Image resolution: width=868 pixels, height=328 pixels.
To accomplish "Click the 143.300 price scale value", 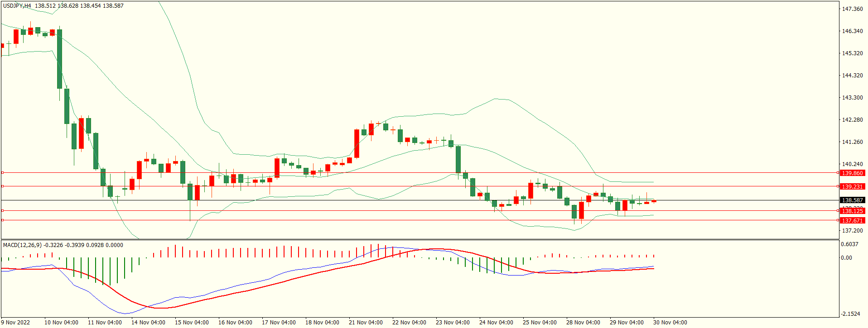I will coord(852,97).
